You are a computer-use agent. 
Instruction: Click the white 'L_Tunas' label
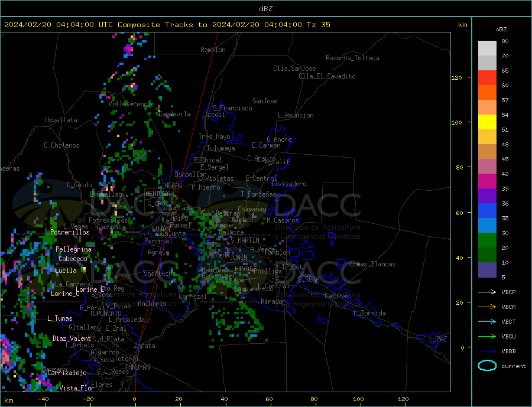point(60,318)
